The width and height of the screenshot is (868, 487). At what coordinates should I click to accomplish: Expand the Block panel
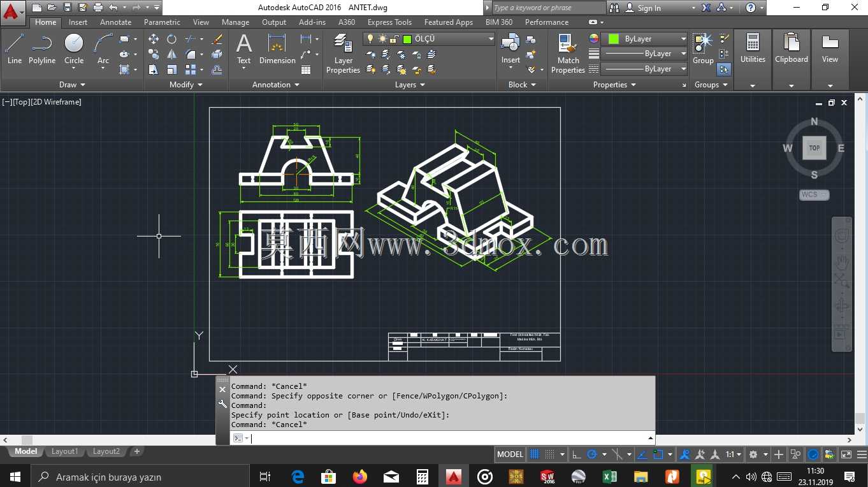pos(522,85)
